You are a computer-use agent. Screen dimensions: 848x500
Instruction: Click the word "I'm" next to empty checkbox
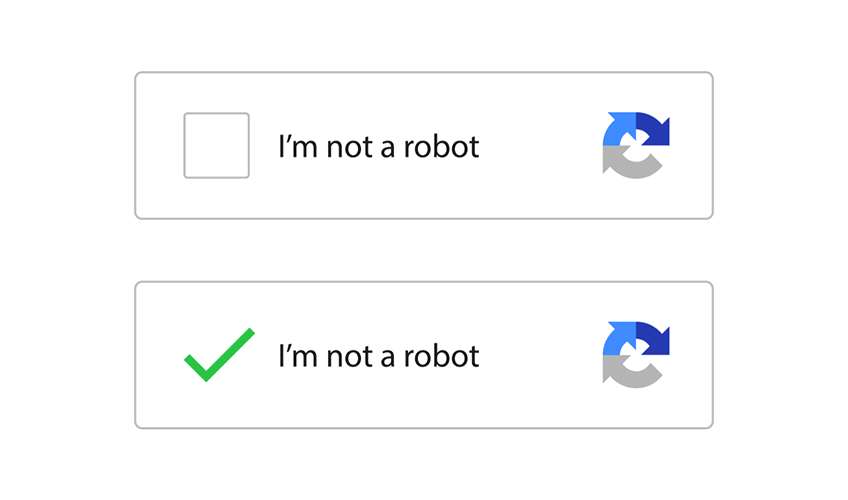pyautogui.click(x=294, y=147)
